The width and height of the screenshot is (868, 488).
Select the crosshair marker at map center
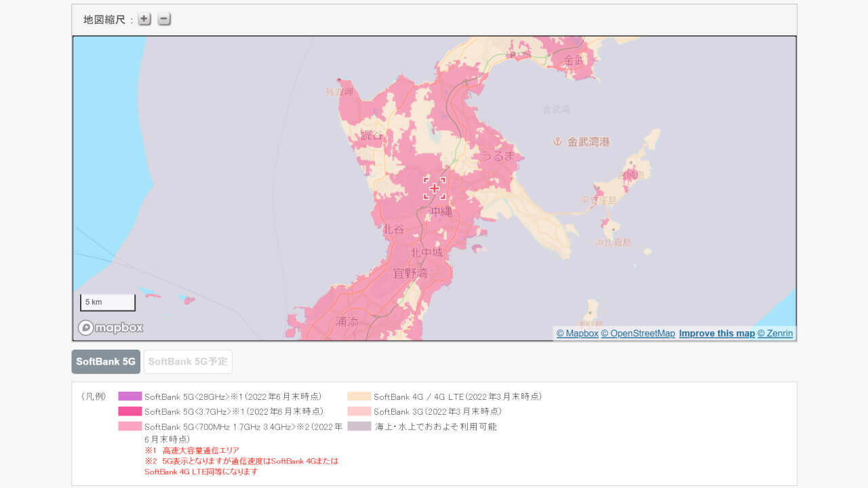click(434, 188)
